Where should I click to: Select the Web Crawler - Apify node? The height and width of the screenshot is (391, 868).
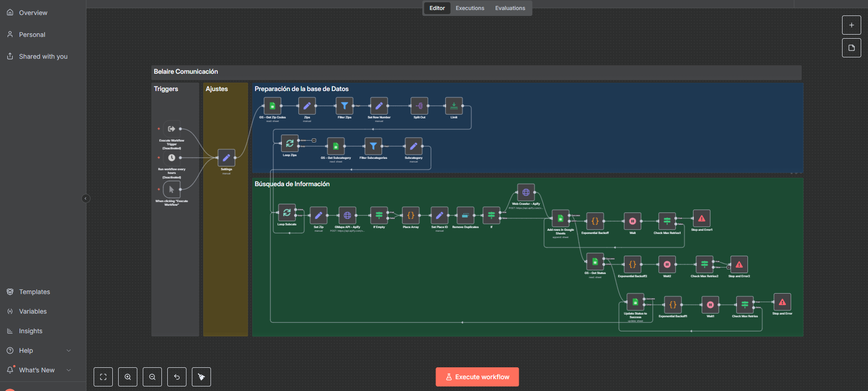[x=526, y=193]
